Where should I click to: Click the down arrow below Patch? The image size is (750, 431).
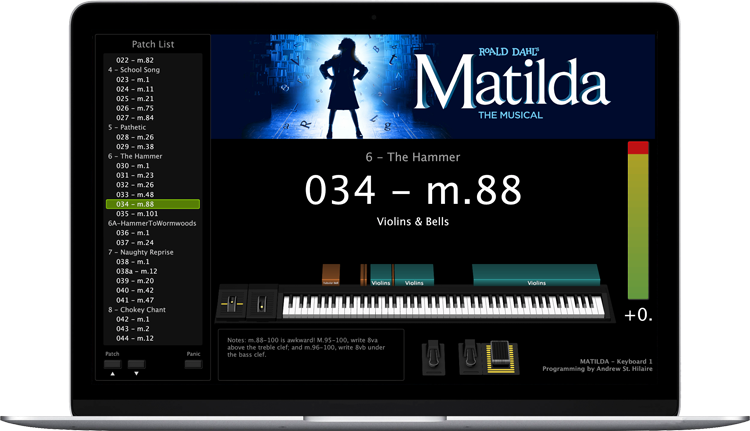pos(136,374)
